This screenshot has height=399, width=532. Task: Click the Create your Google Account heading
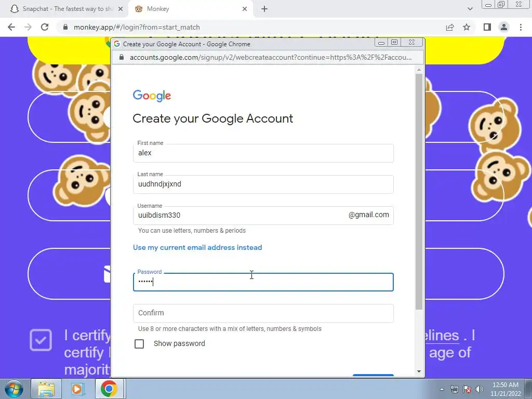click(212, 118)
